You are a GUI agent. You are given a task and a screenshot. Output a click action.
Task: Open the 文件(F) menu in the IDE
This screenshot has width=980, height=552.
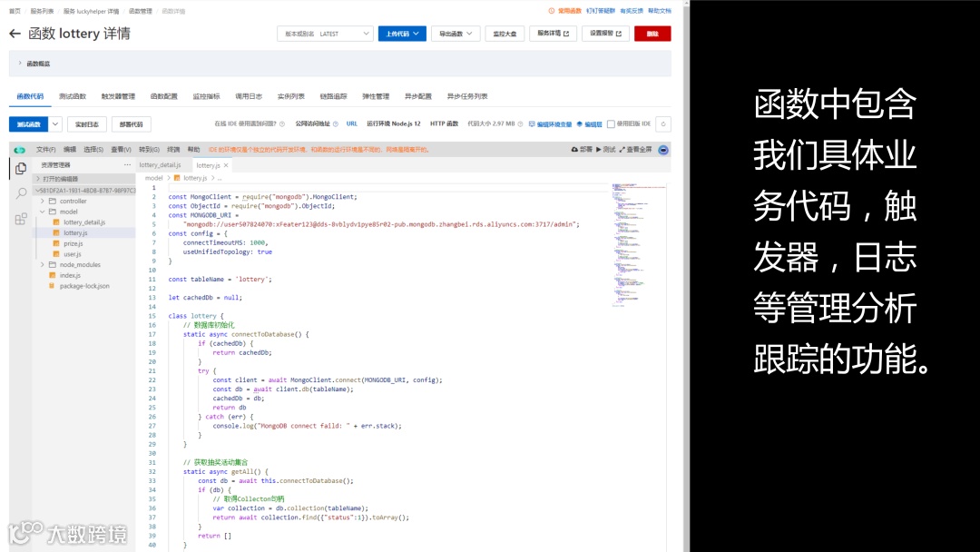pos(44,149)
